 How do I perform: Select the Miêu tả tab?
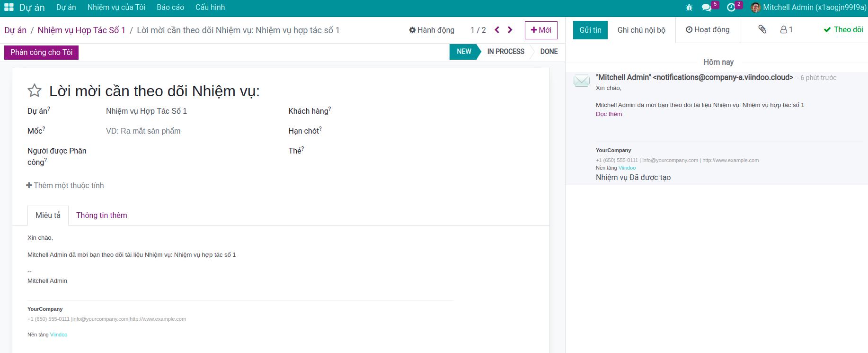click(x=48, y=215)
